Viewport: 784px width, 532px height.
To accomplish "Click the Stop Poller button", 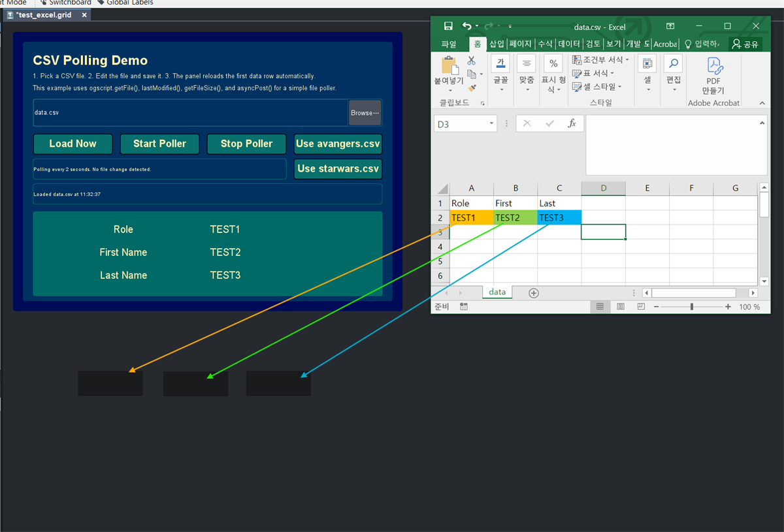I will tap(246, 144).
